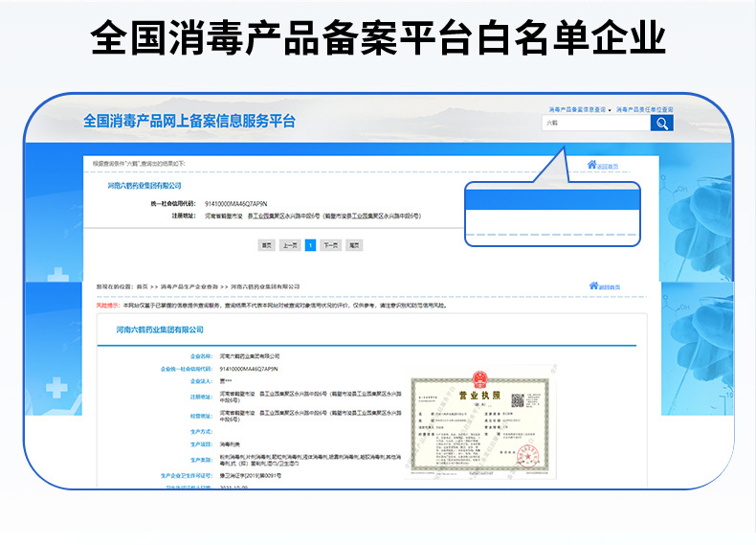Viewport: 756px width, 545px height.
Task: Click the national emblem on the license
Action: [x=479, y=379]
